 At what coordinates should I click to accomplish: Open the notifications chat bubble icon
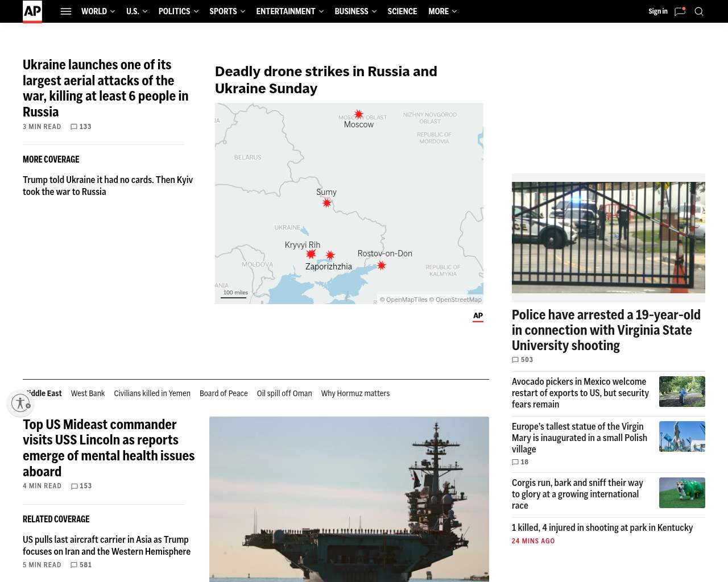[x=680, y=11]
